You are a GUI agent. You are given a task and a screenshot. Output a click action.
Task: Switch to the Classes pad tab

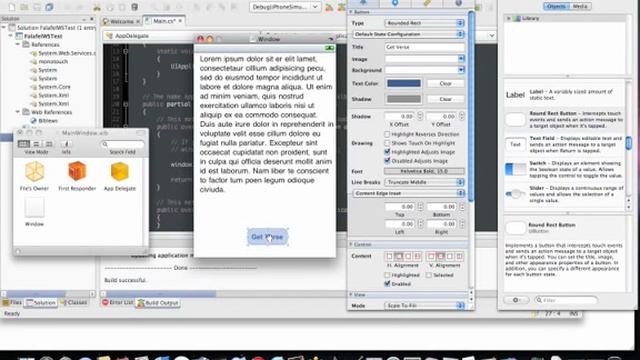73,302
